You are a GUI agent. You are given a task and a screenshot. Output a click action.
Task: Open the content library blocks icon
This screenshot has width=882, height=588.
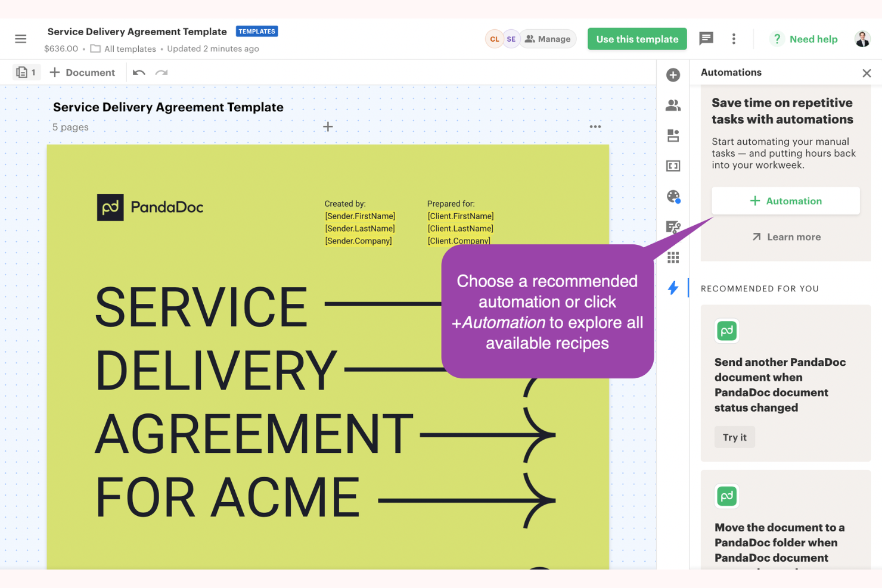point(673,136)
